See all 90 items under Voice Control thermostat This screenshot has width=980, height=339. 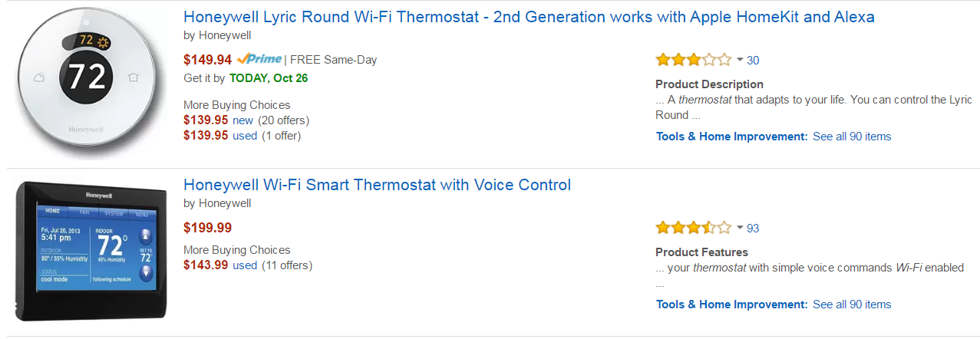pos(852,304)
